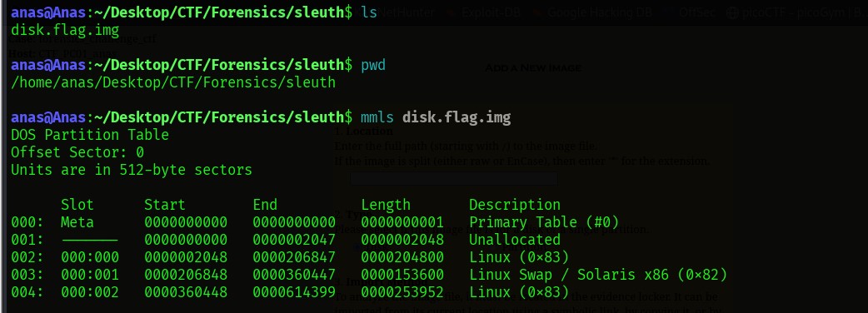Click 'Primary Table (#0)' description

(x=544, y=222)
